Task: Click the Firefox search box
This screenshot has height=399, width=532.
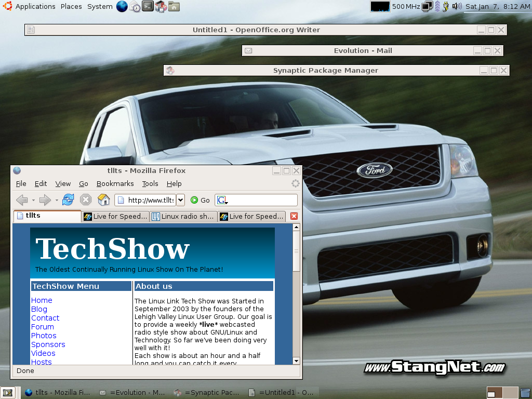Action: click(257, 200)
